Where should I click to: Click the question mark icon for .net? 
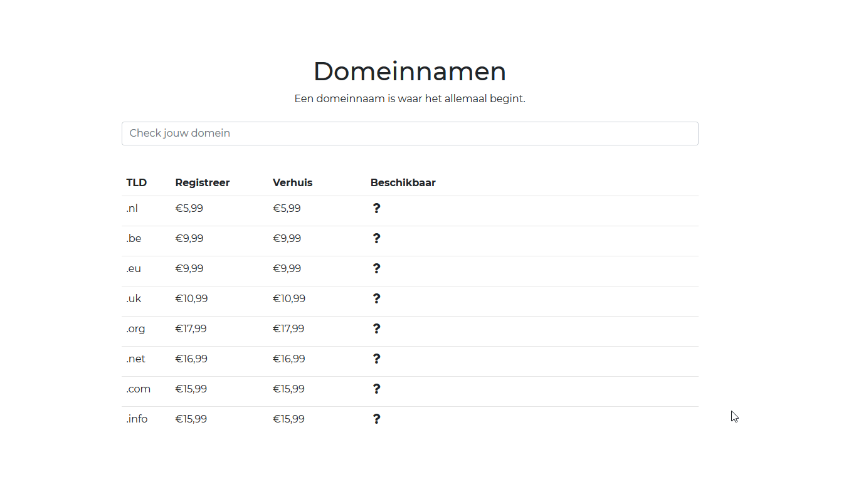pos(376,359)
